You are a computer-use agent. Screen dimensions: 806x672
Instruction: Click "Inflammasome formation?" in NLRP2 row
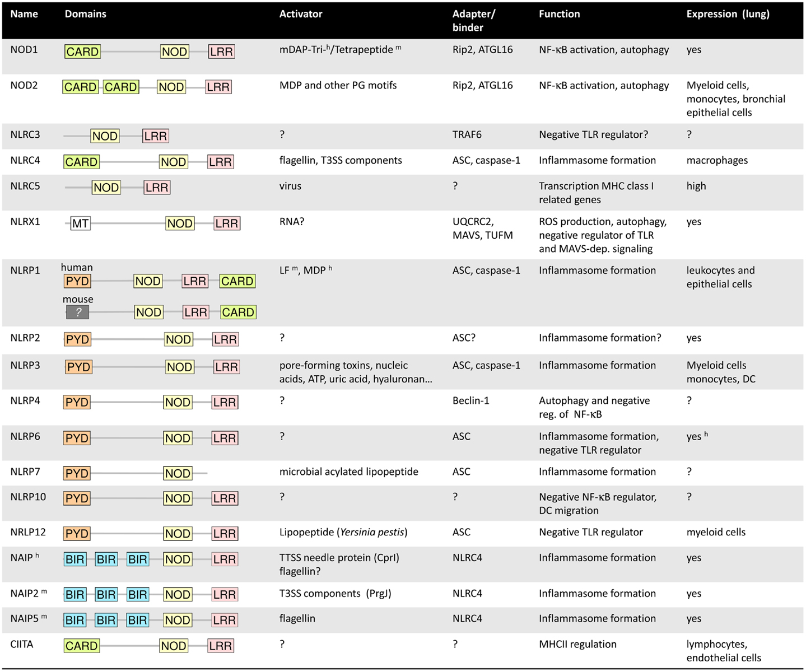[600, 338]
